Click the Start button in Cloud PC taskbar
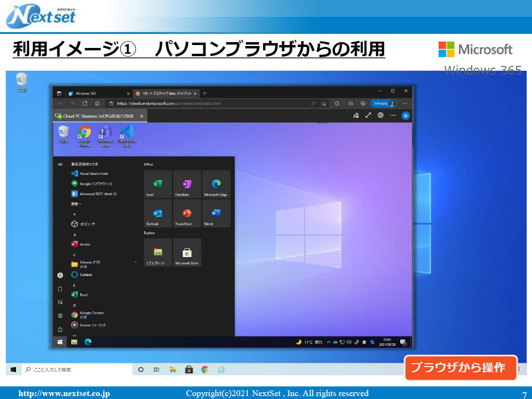Screen dimensions: 532x399 (x=60, y=342)
